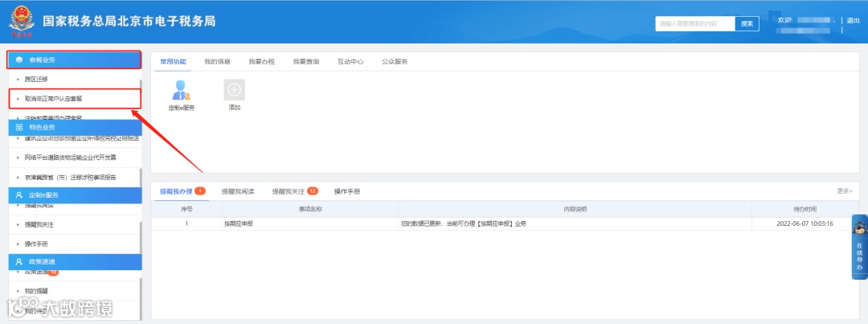Expand the 特色业务 sidebar section
The height and width of the screenshot is (324, 868).
tap(75, 127)
